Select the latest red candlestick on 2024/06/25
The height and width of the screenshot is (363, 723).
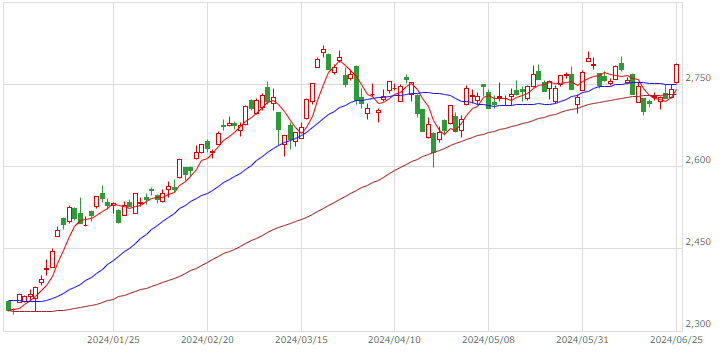pyautogui.click(x=676, y=73)
